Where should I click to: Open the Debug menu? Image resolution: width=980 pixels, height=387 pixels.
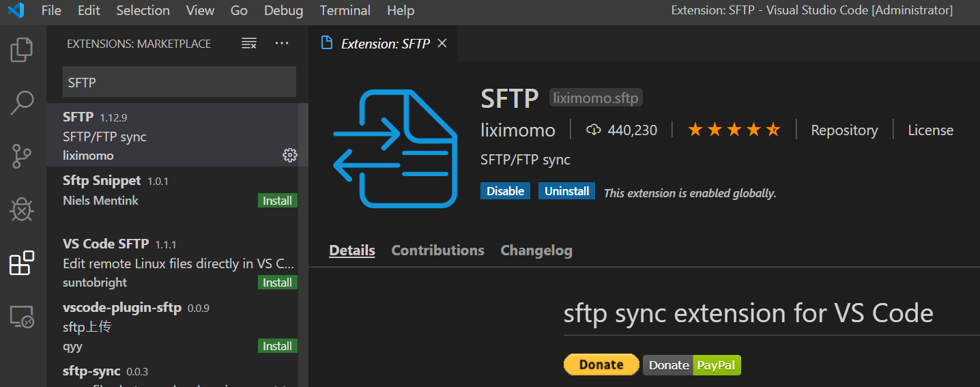[283, 10]
